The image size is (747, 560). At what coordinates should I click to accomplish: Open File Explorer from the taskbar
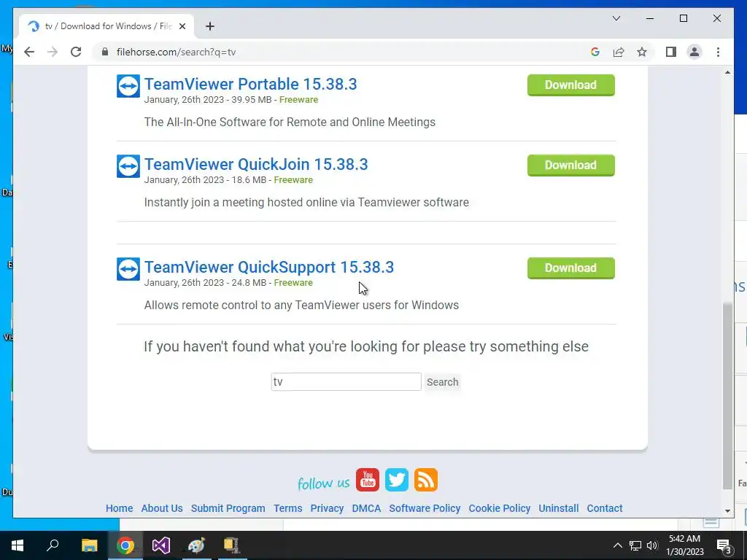tap(89, 545)
